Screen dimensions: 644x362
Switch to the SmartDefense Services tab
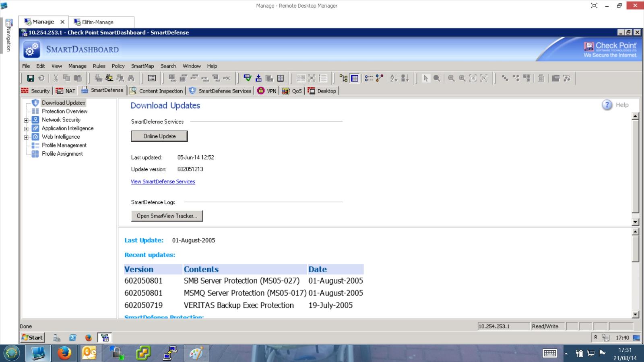[x=220, y=91]
